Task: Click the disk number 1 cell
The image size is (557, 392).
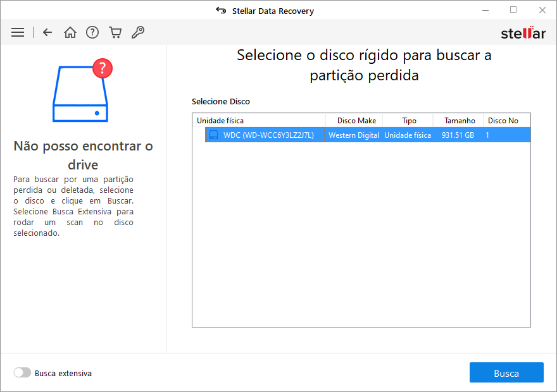Action: pos(487,135)
